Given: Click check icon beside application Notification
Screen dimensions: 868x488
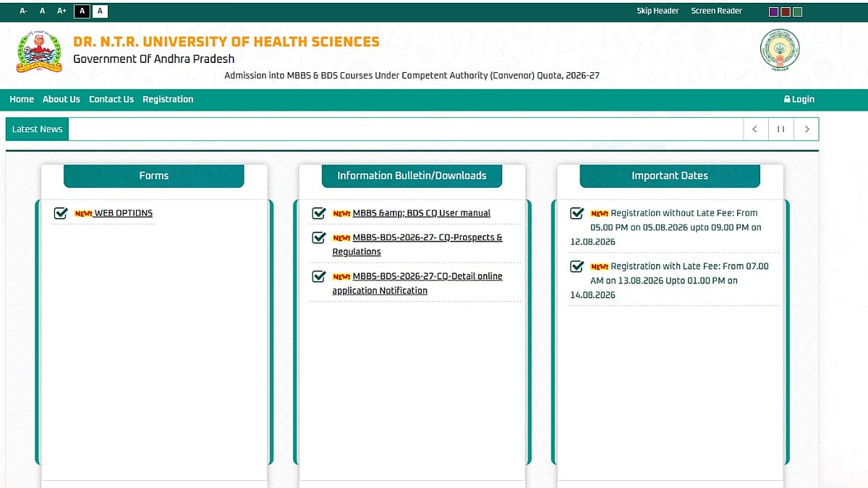Looking at the screenshot, I should [318, 276].
